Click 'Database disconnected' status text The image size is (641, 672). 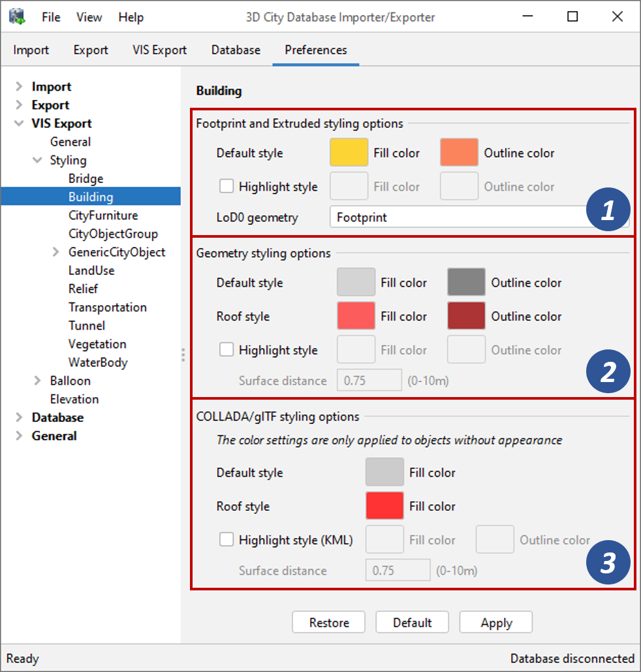(572, 658)
